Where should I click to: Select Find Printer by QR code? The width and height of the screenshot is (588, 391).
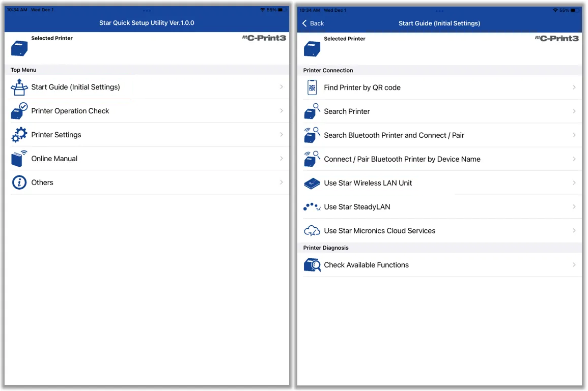tap(439, 87)
